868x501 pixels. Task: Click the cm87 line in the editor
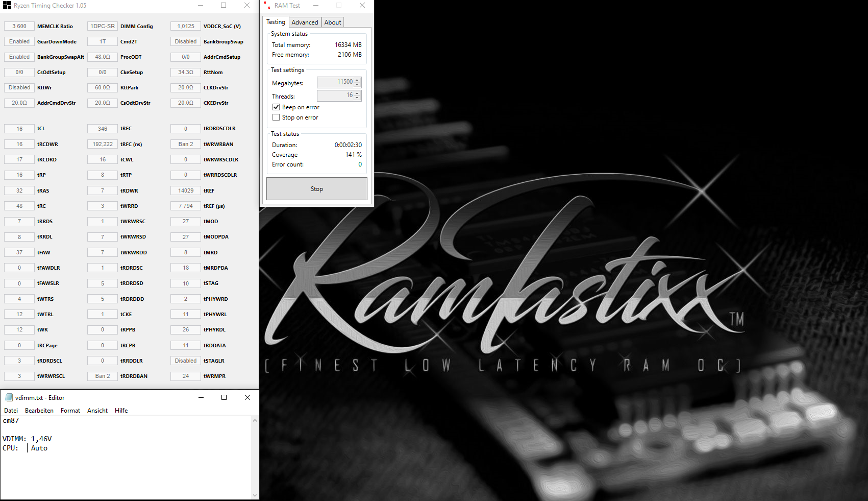click(11, 420)
